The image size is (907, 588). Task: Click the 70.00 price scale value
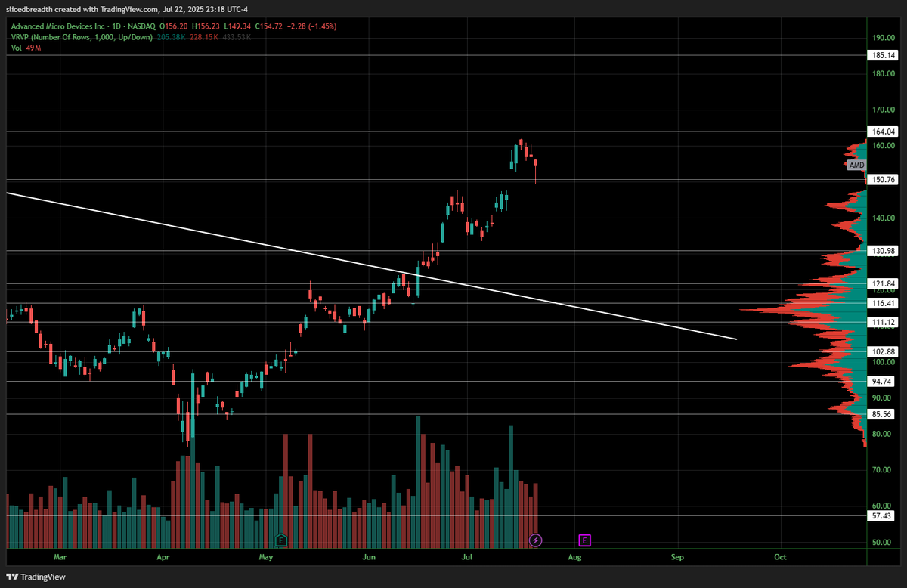click(x=884, y=470)
